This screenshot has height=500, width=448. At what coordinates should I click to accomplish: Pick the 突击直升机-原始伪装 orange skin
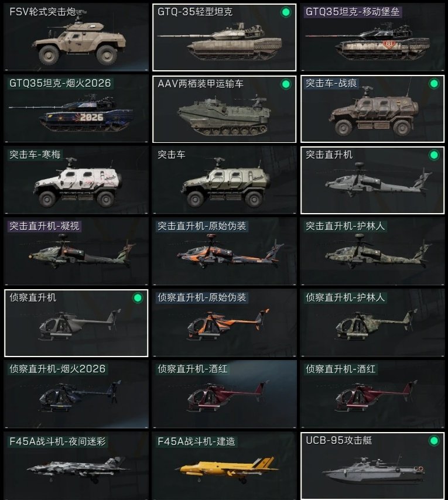click(x=224, y=251)
